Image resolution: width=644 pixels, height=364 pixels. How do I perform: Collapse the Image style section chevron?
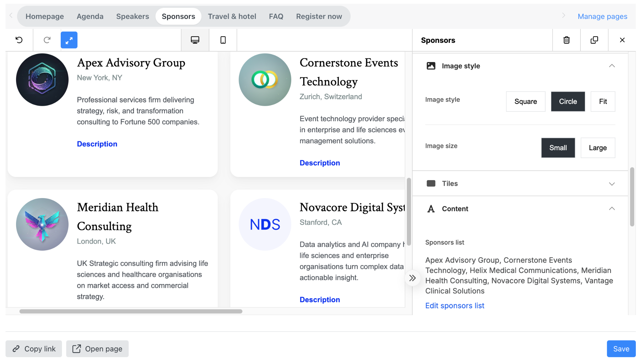pyautogui.click(x=612, y=66)
